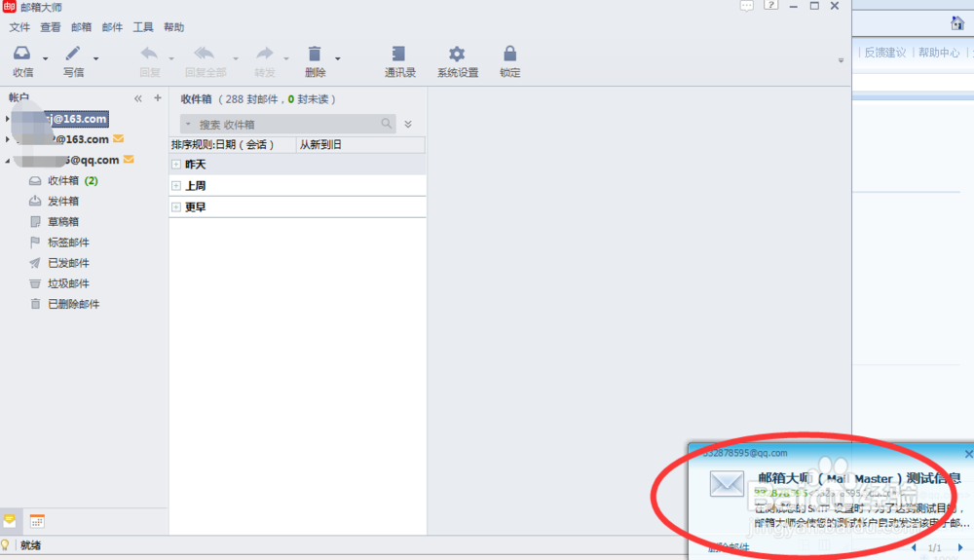Click the unread envelope icon beside @qq.com
Viewport: 974px width, 560px height.
coord(129,160)
